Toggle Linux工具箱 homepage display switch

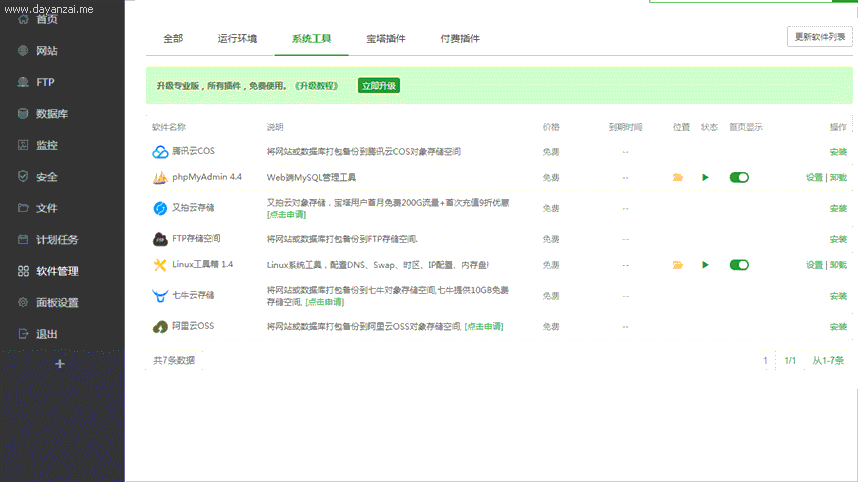[x=739, y=265]
